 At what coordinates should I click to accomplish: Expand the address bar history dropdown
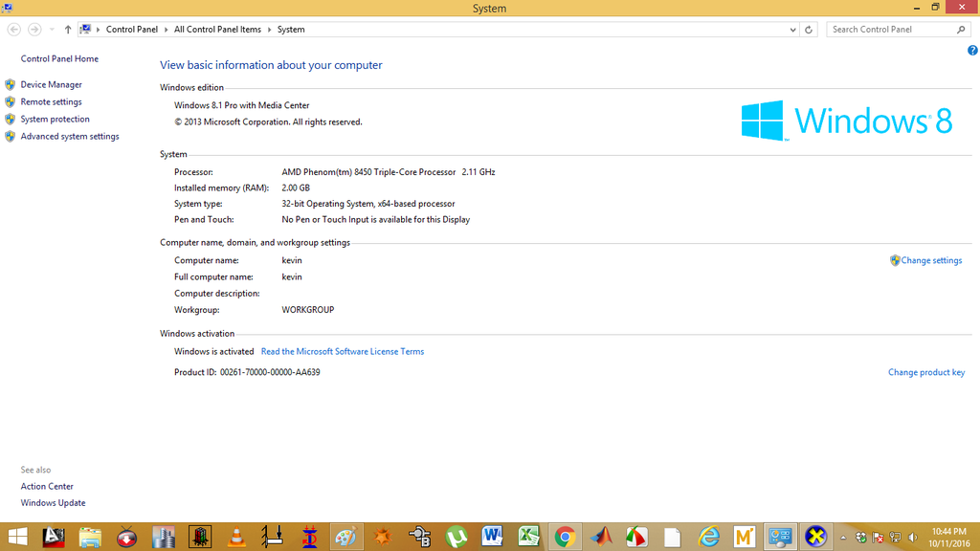(792, 30)
